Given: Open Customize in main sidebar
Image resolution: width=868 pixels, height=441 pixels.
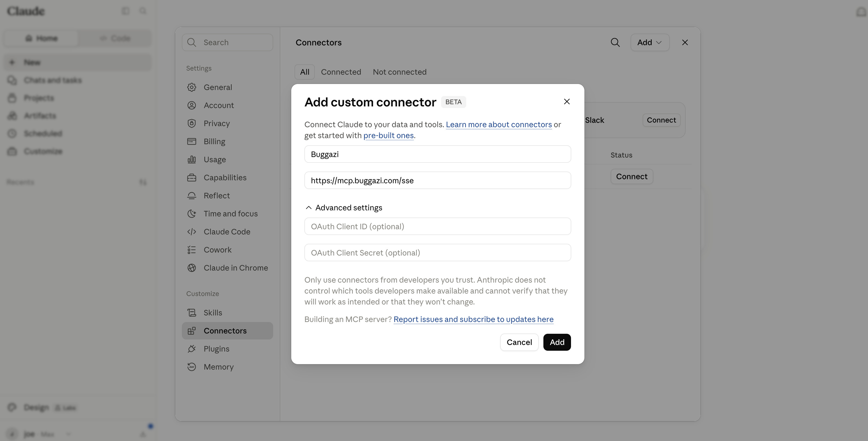Looking at the screenshot, I should click(77, 151).
